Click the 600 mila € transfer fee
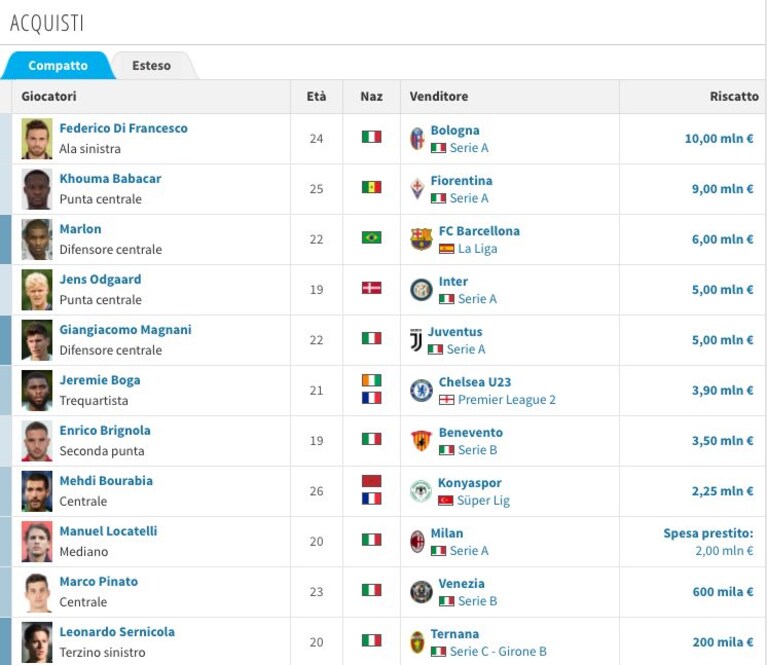Screen dimensions: 767x665 723,592
